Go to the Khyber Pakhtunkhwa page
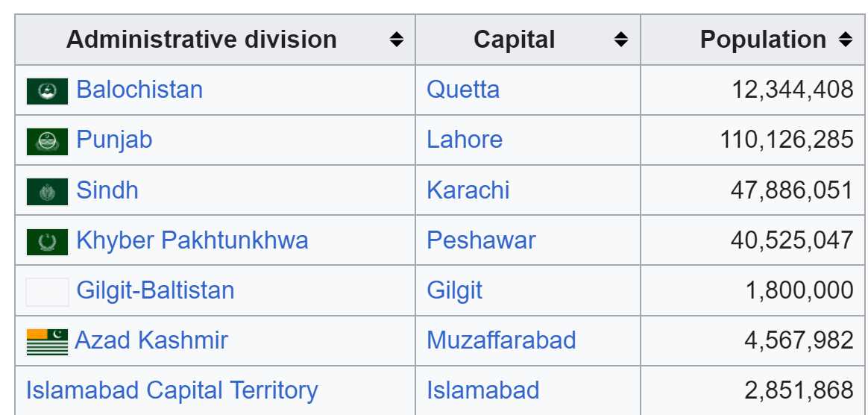 [192, 240]
